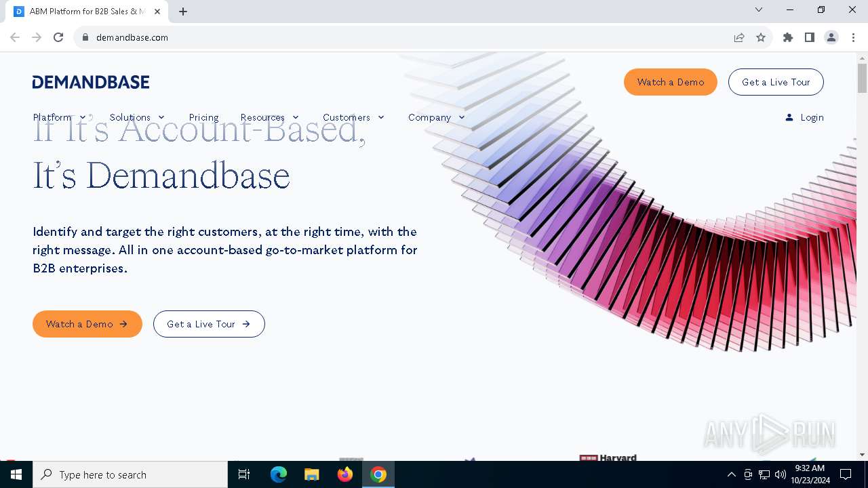Open the Pricing page
Image resolution: width=868 pixels, height=488 pixels.
(203, 117)
